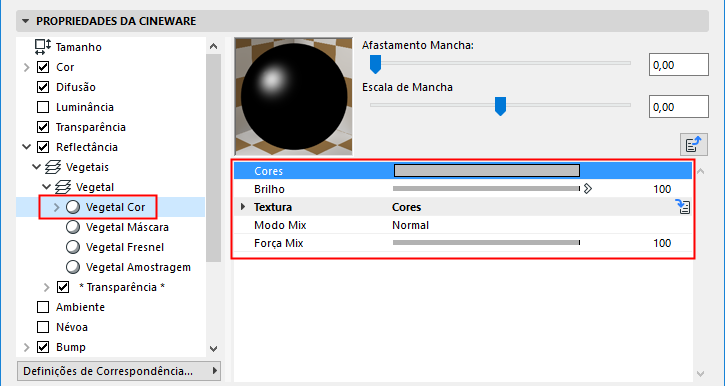Select the Tamanho tree item

point(79,47)
